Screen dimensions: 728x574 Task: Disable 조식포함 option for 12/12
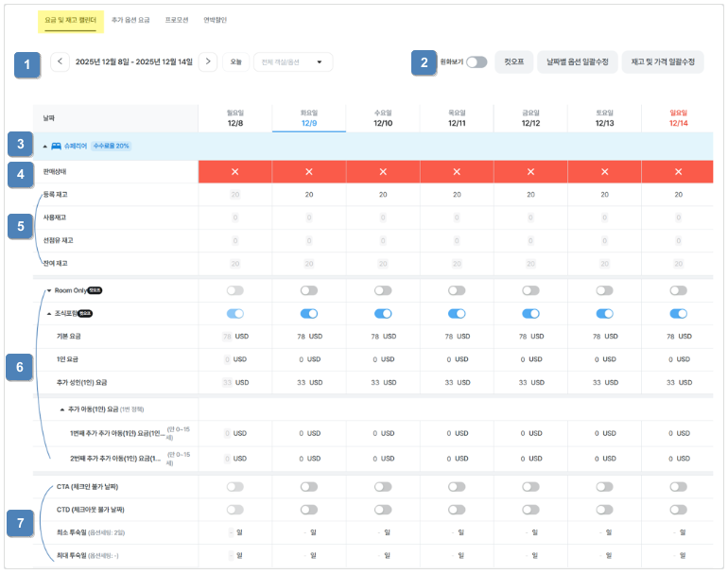coord(530,313)
